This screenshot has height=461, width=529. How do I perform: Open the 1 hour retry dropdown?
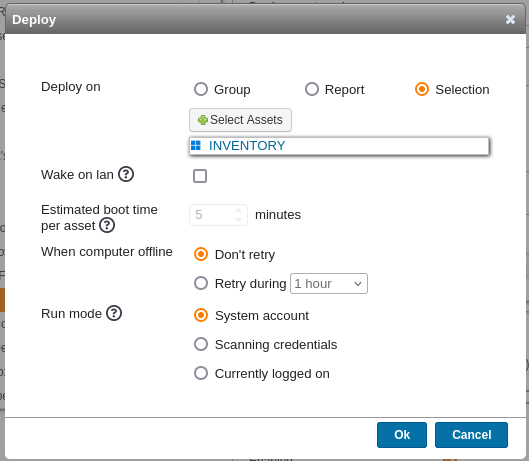pyautogui.click(x=329, y=283)
